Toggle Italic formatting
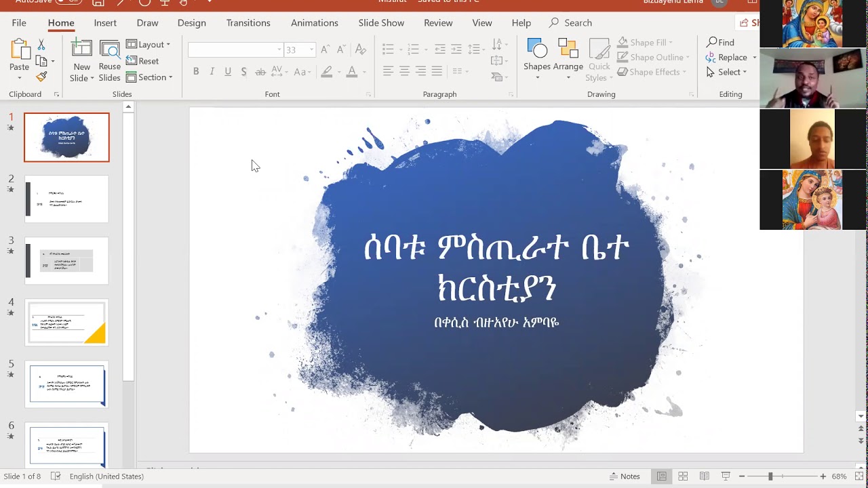 212,72
